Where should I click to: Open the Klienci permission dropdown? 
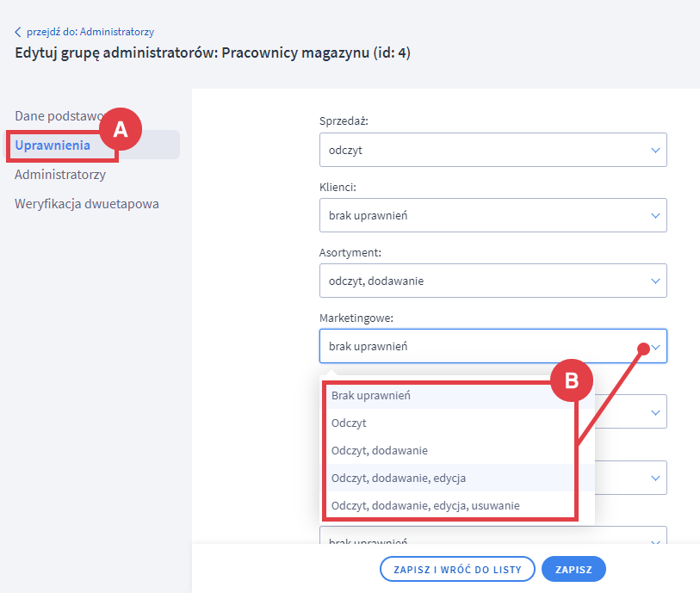(492, 215)
